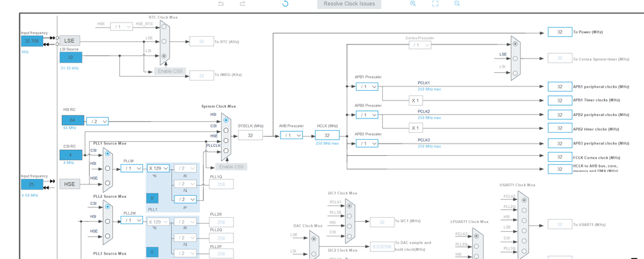Select PLL3R in I2C1 Clock Mux
The image size is (644, 259).
click(349, 216)
